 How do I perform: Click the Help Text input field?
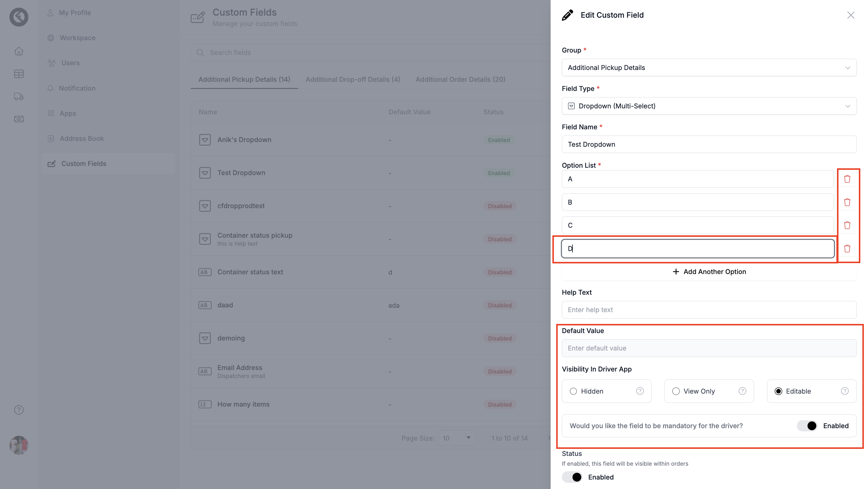709,310
